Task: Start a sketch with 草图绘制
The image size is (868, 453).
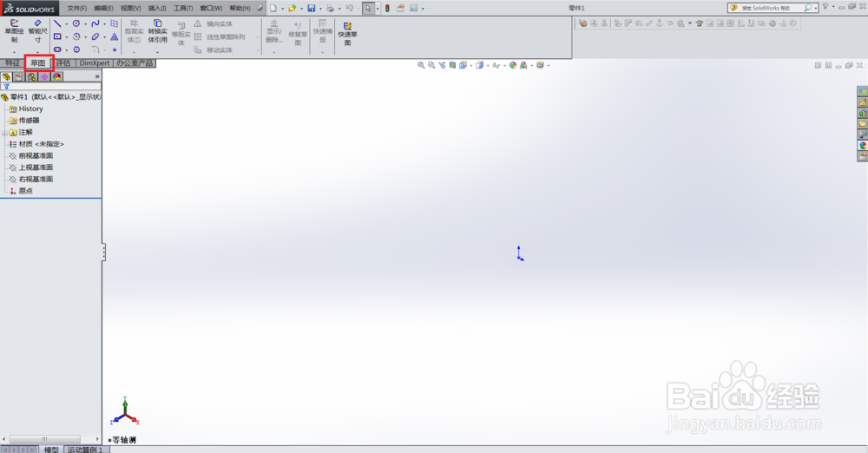Action: [14, 31]
